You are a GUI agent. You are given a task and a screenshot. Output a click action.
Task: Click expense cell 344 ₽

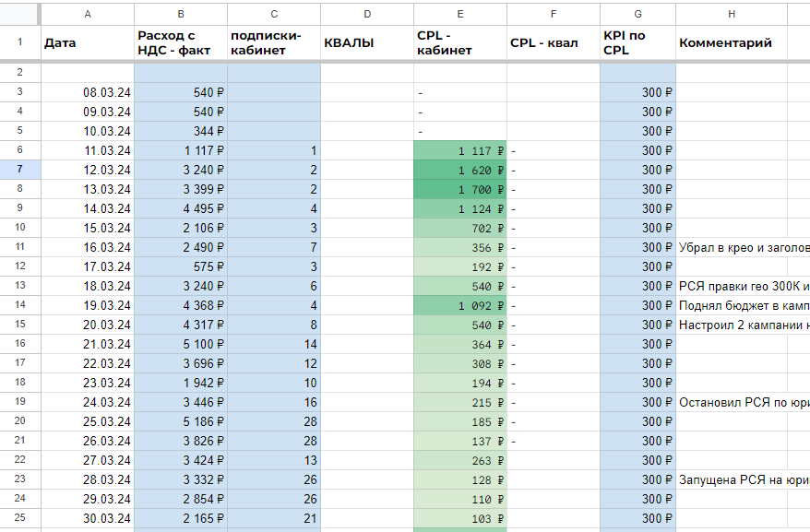pos(181,131)
